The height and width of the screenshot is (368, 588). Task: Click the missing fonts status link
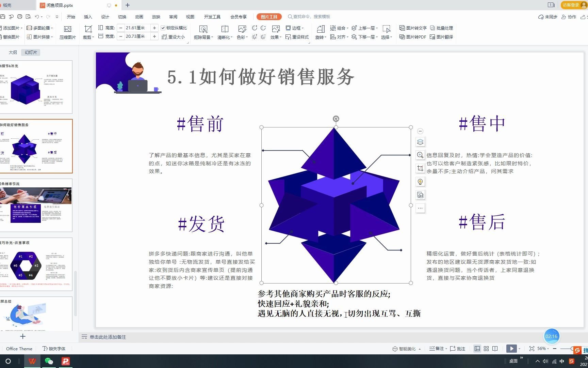[54, 349]
